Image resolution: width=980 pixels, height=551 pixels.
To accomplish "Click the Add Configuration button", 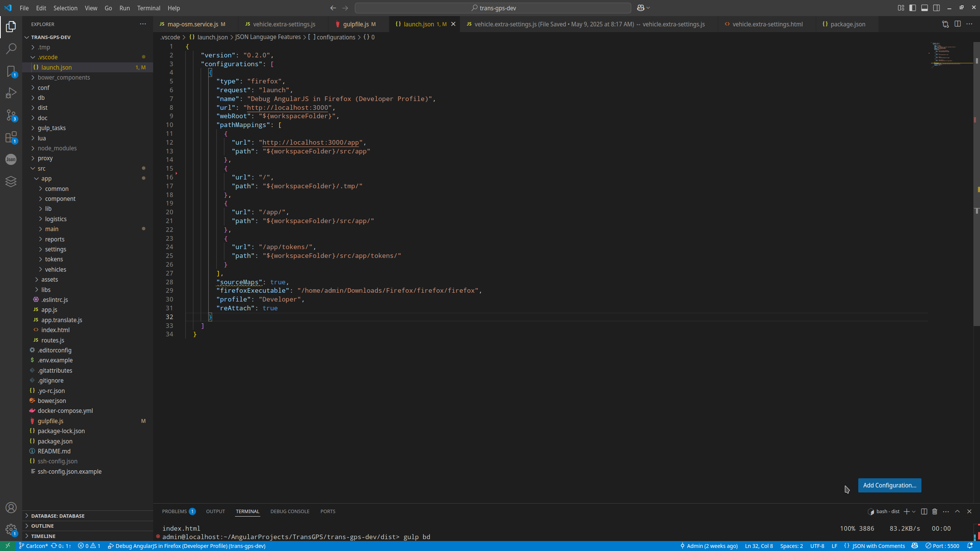I will [x=889, y=485].
